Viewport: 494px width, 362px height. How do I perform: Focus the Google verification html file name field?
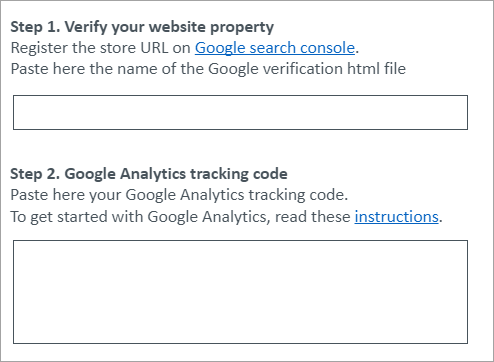[240, 112]
